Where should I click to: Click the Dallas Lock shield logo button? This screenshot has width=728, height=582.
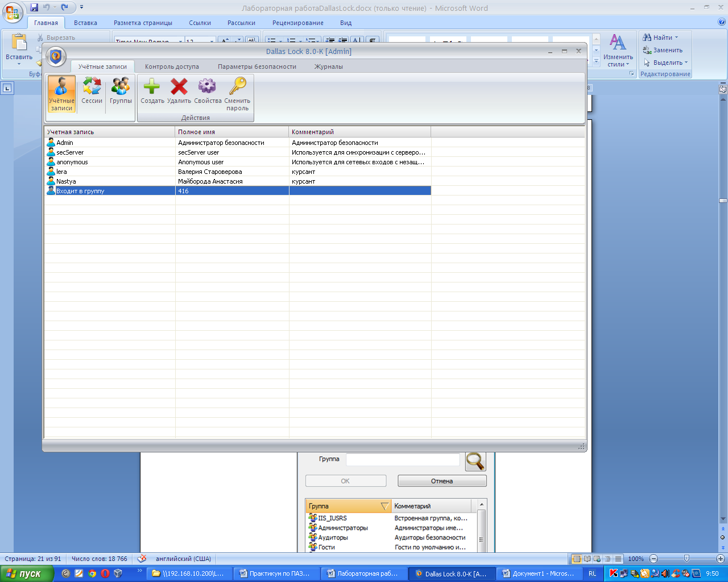coord(56,56)
